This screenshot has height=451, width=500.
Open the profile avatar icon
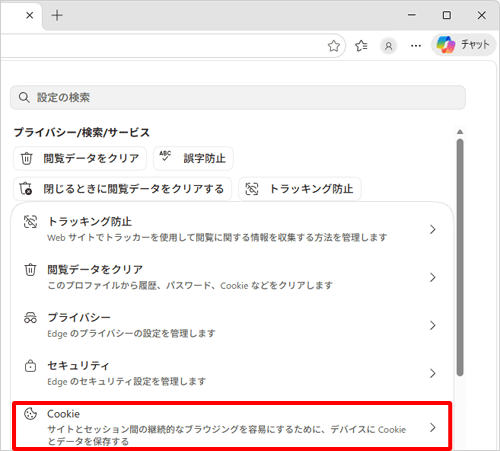[x=388, y=46]
